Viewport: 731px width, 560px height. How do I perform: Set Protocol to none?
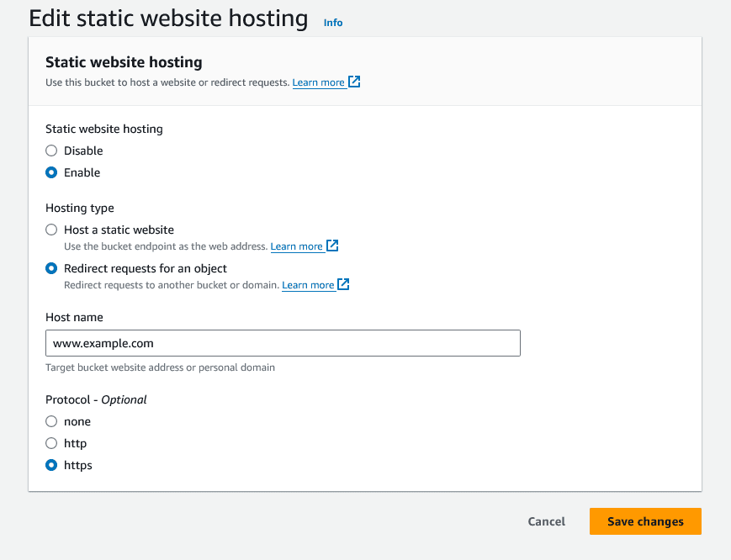[50, 420]
